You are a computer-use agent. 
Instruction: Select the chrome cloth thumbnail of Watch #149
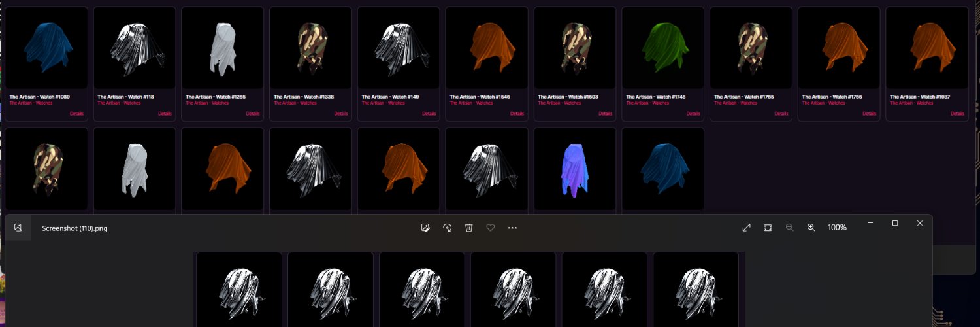(399, 48)
